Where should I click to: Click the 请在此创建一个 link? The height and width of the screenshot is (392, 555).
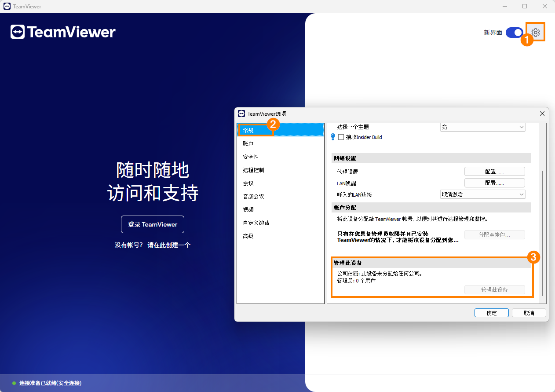point(169,245)
